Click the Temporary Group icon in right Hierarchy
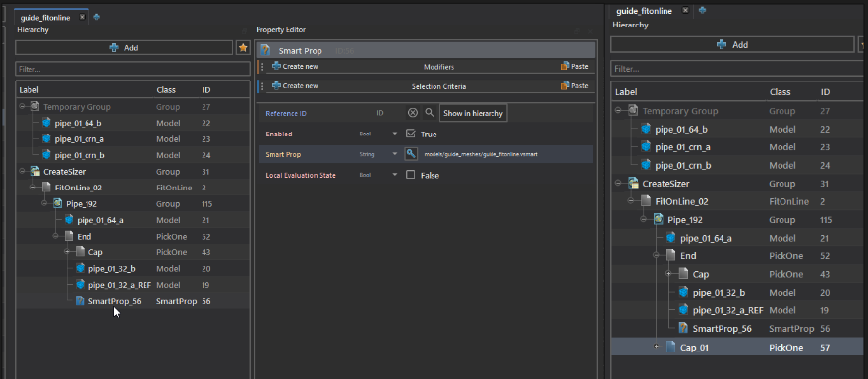Screen dimensions: 868x379 click(634, 111)
